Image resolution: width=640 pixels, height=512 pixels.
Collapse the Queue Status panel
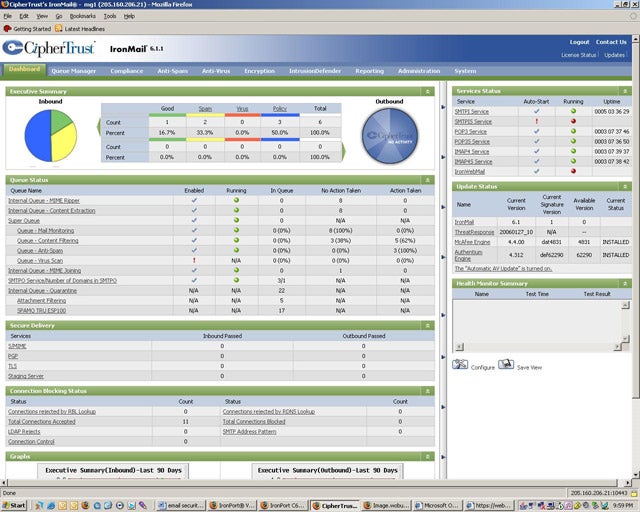427,180
